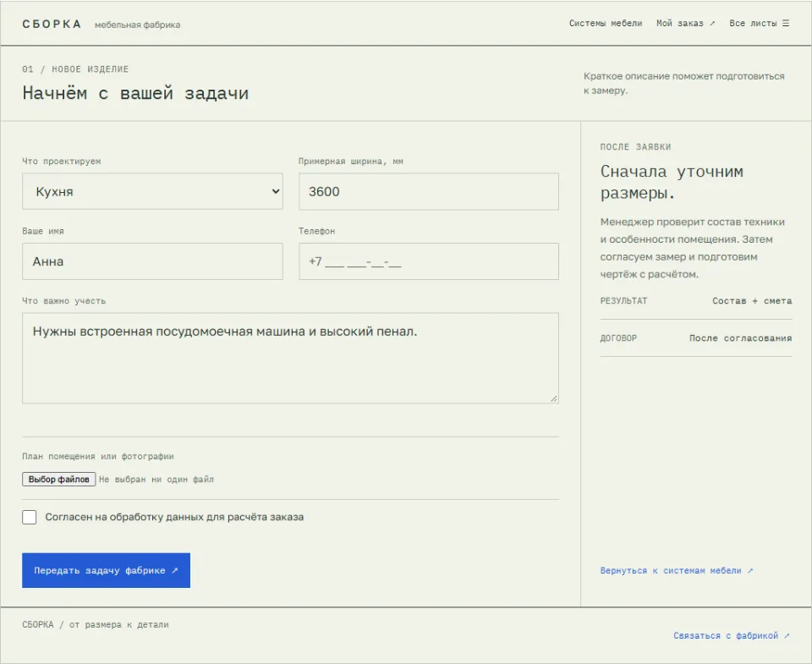Go to Мой заказ in navigation
This screenshot has width=812, height=664.
(x=685, y=24)
